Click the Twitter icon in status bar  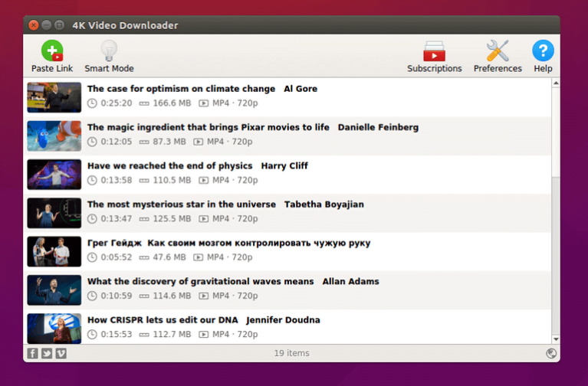tap(47, 353)
